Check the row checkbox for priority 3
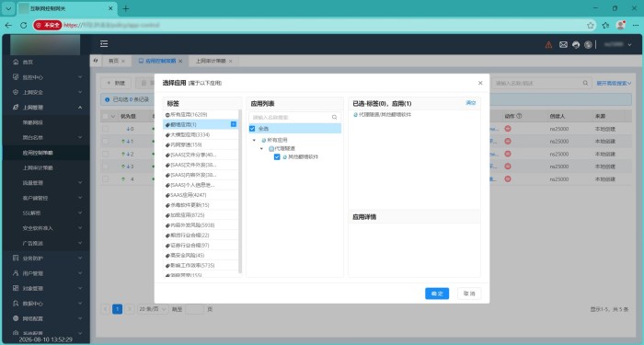 tap(106, 167)
